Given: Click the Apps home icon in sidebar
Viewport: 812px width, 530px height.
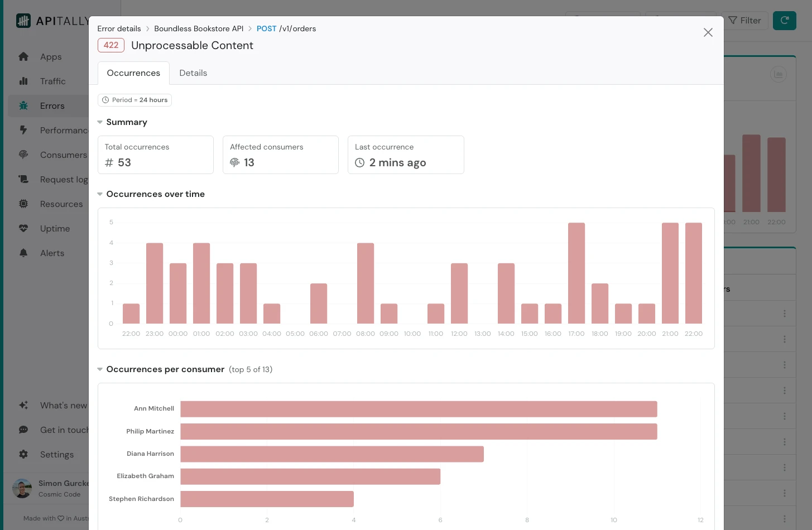Looking at the screenshot, I should coord(23,57).
